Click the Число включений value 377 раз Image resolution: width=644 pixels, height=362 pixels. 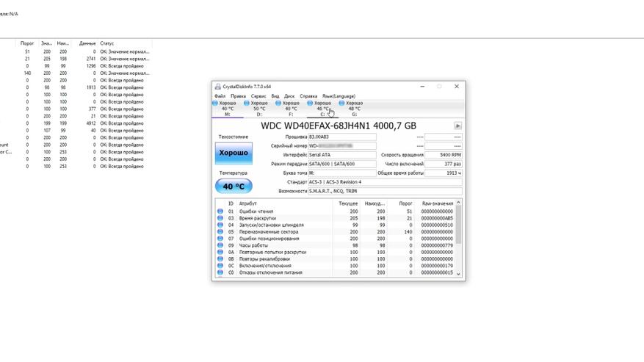pos(443,164)
